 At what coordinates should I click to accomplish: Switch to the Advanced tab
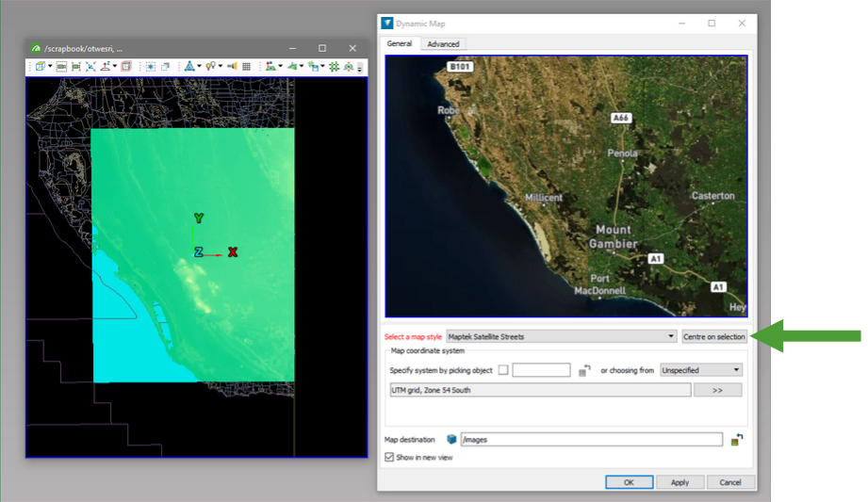point(443,44)
